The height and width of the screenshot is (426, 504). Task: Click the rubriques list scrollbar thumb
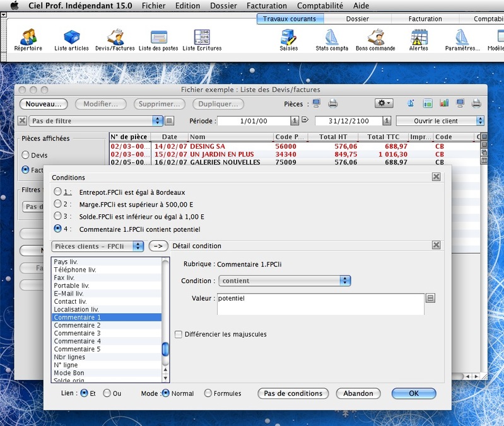tap(165, 349)
